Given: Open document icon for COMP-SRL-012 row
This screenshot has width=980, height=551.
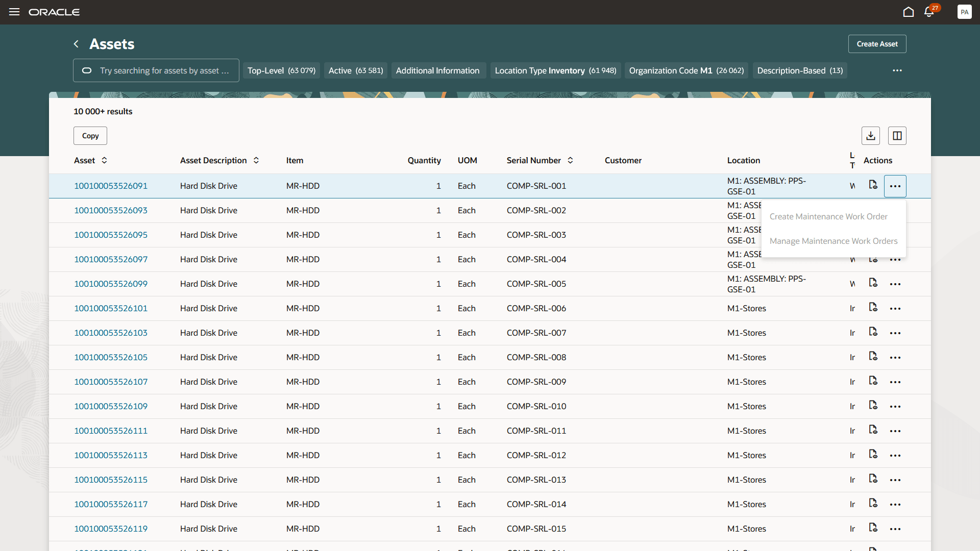Looking at the screenshot, I should [x=873, y=454].
